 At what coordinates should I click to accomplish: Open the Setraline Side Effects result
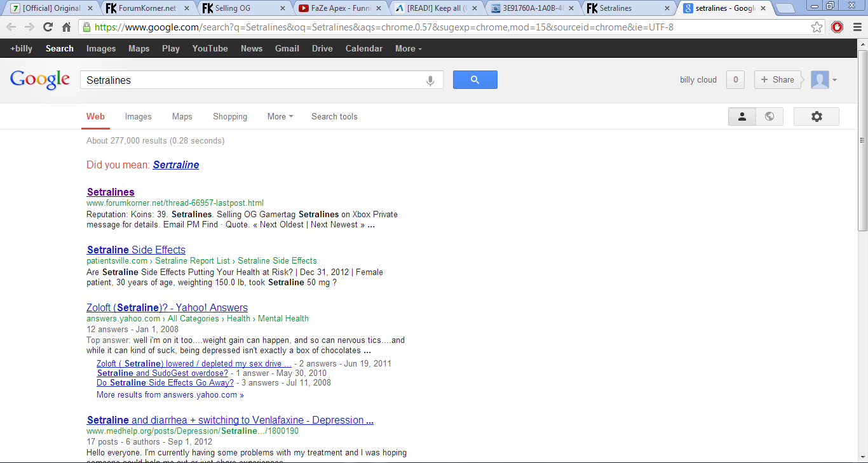(136, 250)
